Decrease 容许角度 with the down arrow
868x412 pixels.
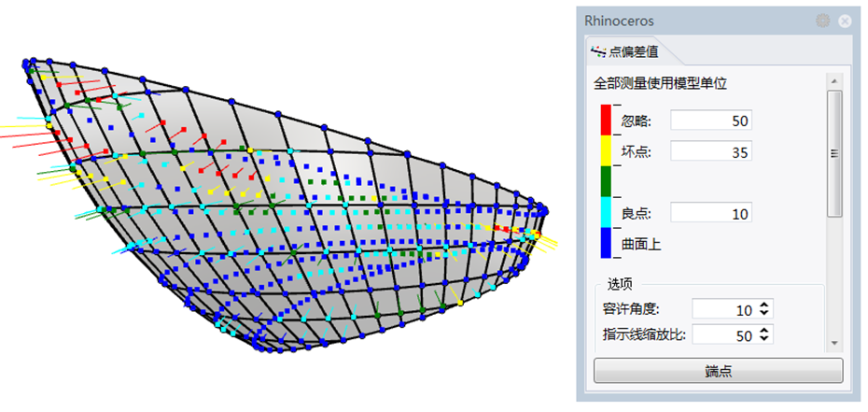pos(765,314)
